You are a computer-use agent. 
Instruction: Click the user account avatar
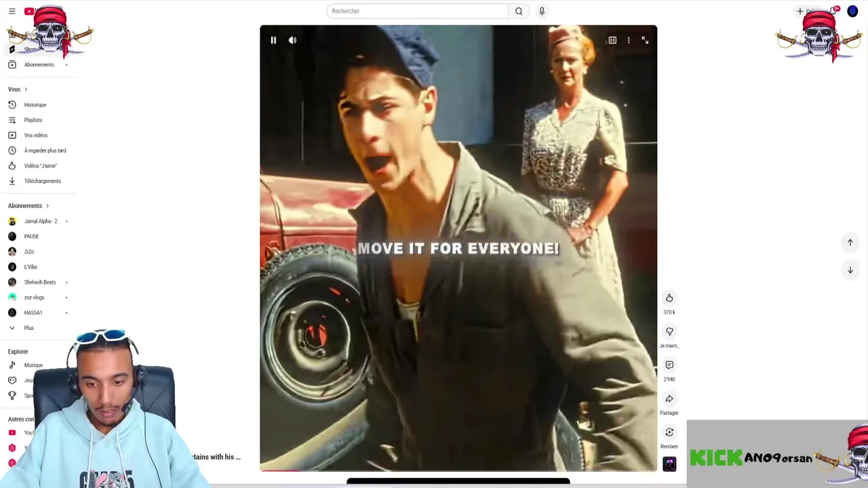[852, 11]
